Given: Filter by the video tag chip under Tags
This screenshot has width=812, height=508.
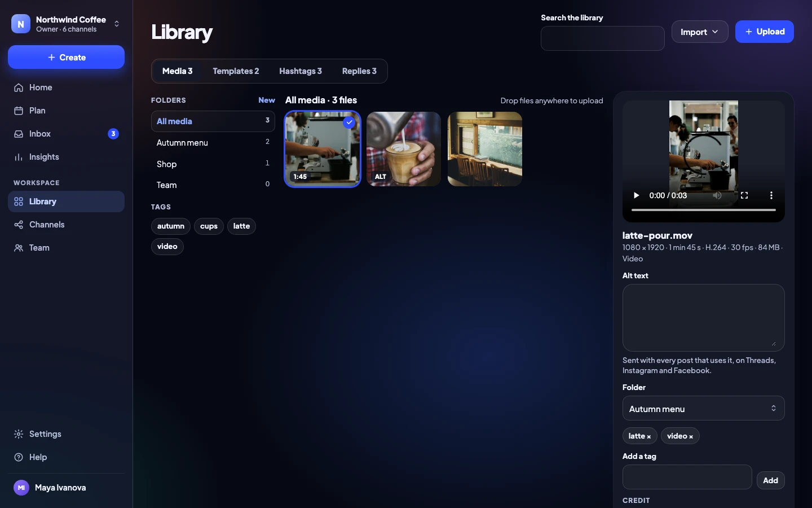Looking at the screenshot, I should point(167,247).
